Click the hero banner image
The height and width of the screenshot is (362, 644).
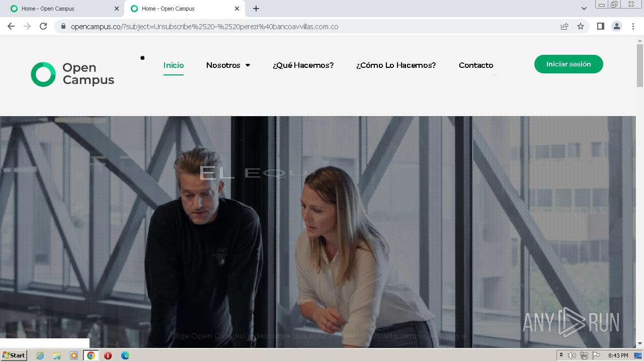coord(317,231)
